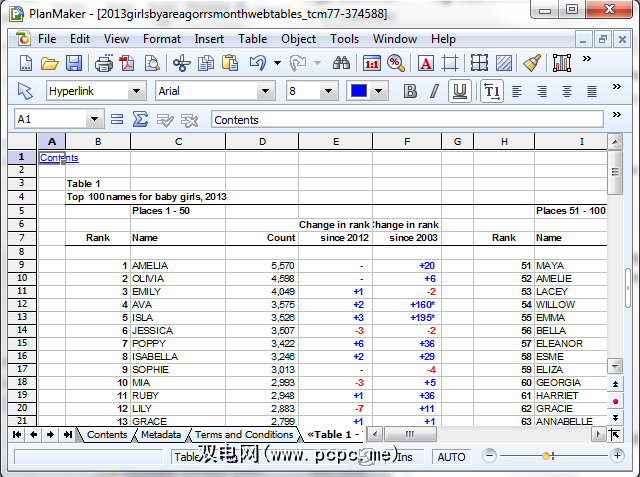
Task: Click the AutoSum sigma icon
Action: click(x=141, y=120)
